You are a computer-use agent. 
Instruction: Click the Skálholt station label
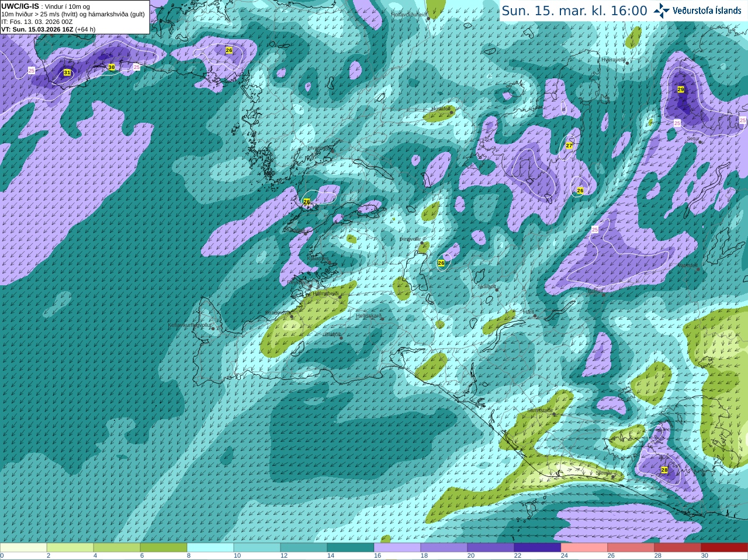click(486, 286)
